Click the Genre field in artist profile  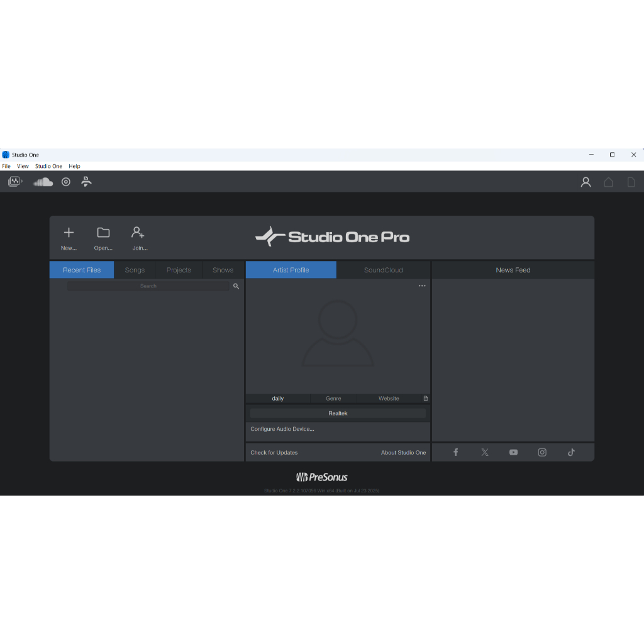(x=333, y=398)
